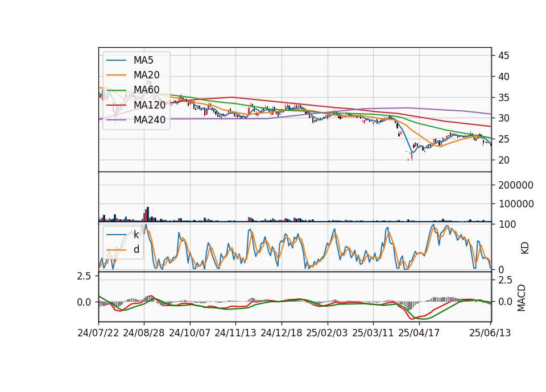Click the MA120 legend label

pyautogui.click(x=150, y=105)
